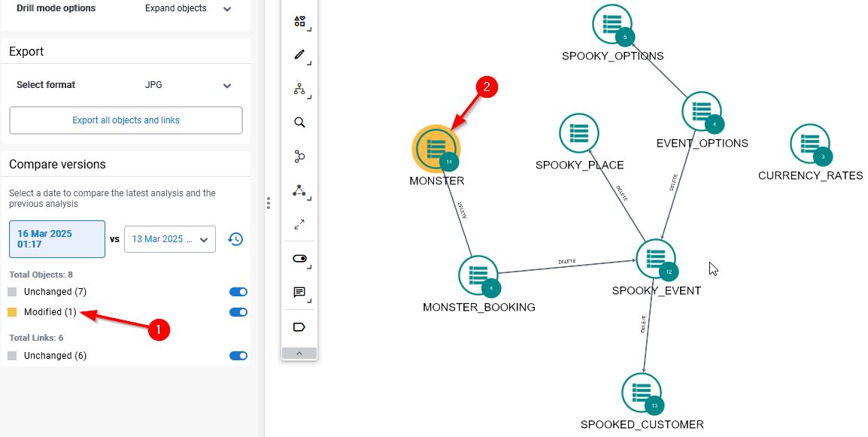
Task: Collapse the toolbar with bottom chevron
Action: [299, 354]
